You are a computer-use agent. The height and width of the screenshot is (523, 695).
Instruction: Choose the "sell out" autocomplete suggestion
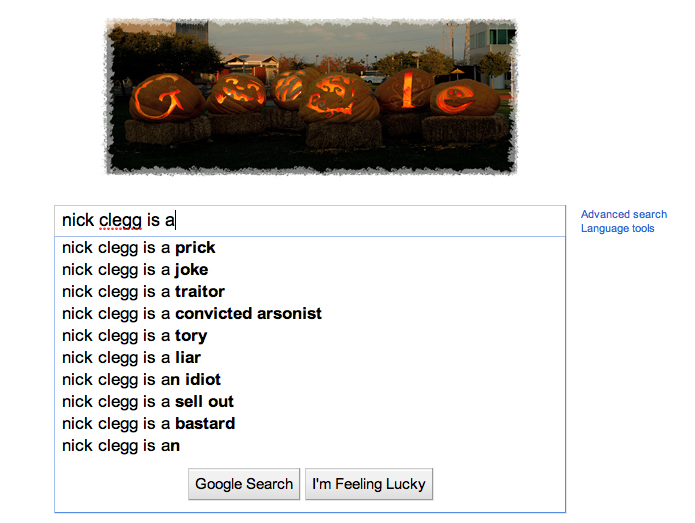coord(148,402)
